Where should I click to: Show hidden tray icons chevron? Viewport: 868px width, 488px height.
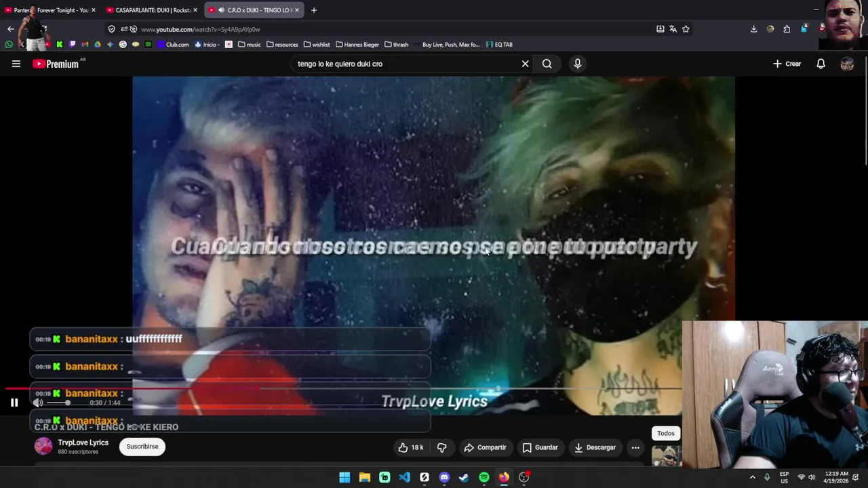pyautogui.click(x=752, y=477)
